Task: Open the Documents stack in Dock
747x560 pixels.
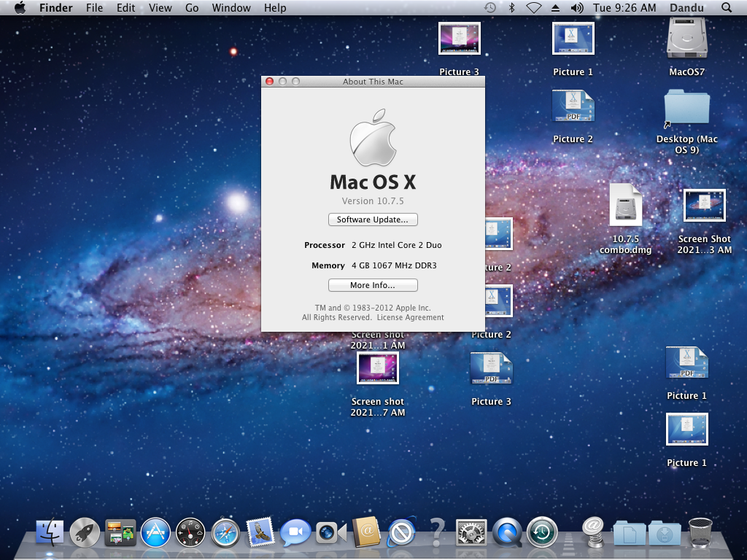Action: click(630, 533)
